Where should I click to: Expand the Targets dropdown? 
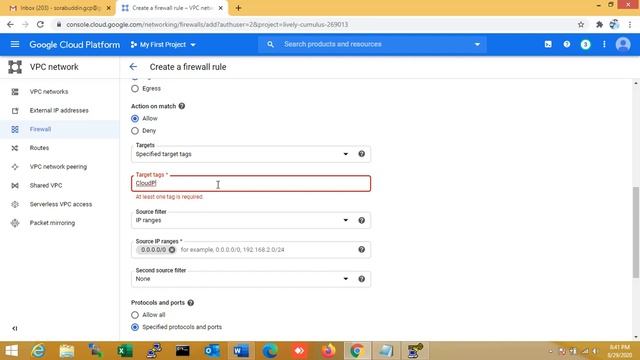pos(346,154)
